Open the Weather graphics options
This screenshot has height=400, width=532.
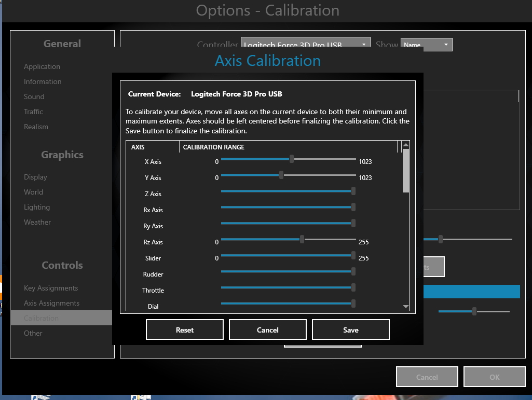point(37,222)
